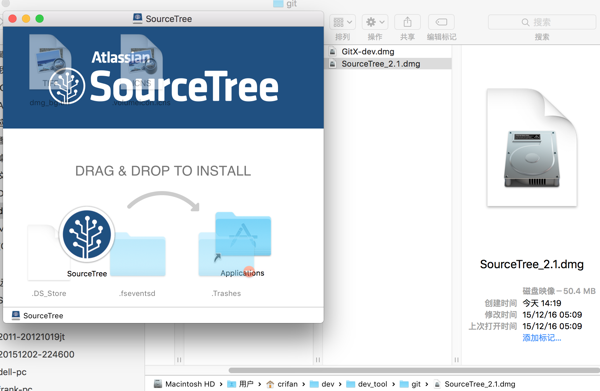Click Macintosh HD in the path bar

click(x=185, y=384)
